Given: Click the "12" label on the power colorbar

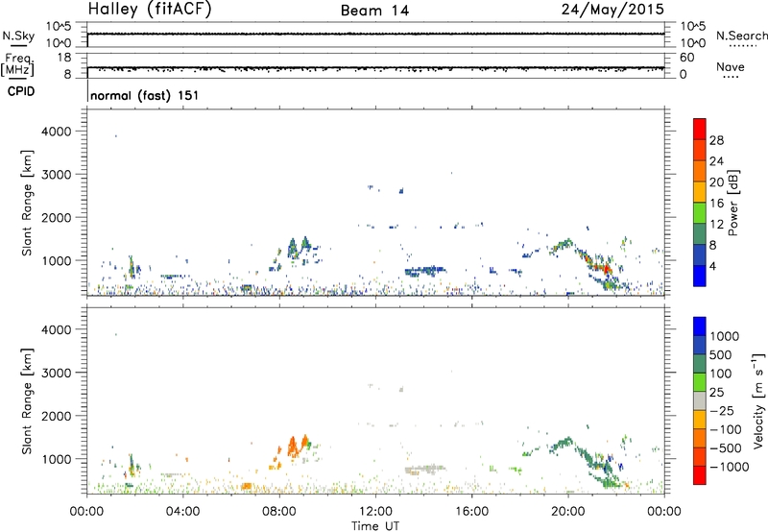Looking at the screenshot, I should click(x=716, y=225).
